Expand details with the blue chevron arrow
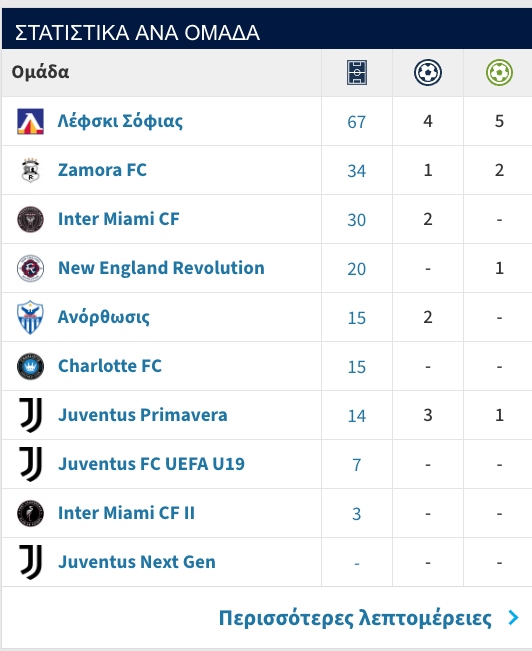 (x=514, y=618)
